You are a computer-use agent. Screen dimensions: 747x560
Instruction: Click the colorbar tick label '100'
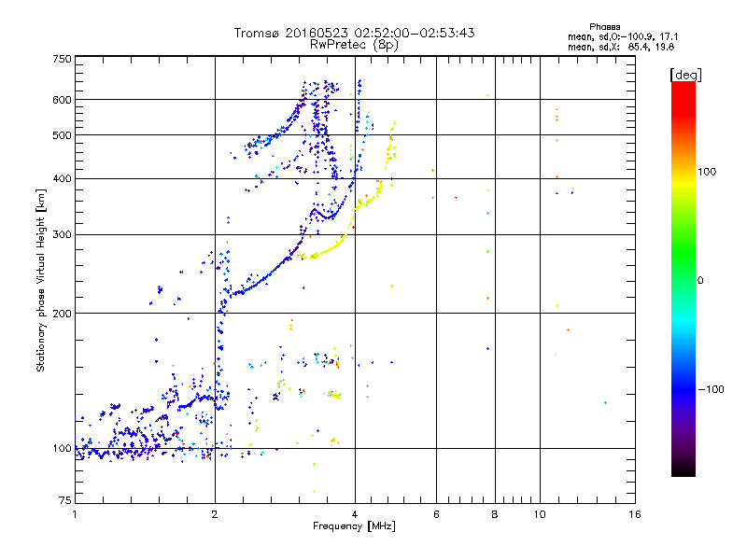(707, 172)
